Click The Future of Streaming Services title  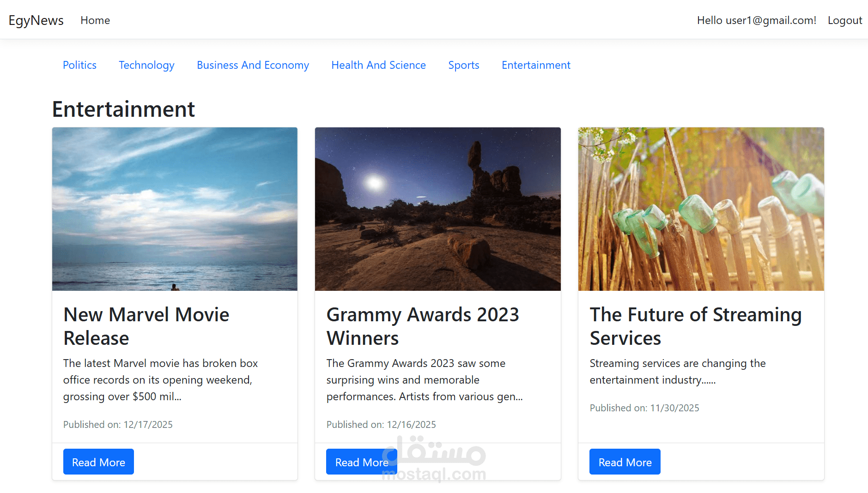click(696, 326)
